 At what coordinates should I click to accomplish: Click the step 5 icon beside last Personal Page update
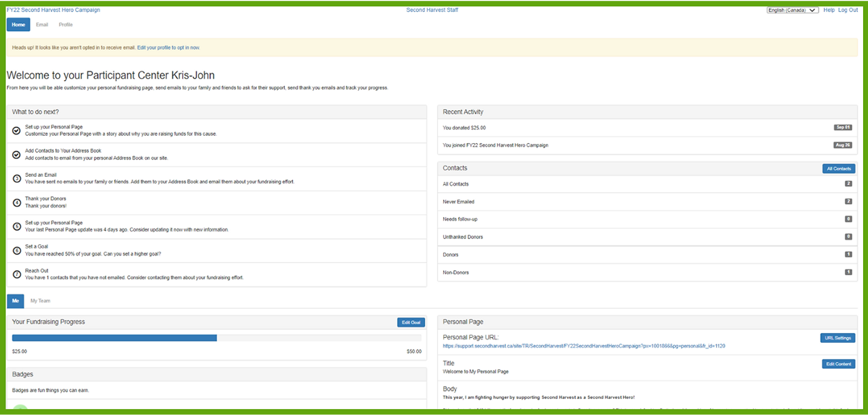[16, 226]
